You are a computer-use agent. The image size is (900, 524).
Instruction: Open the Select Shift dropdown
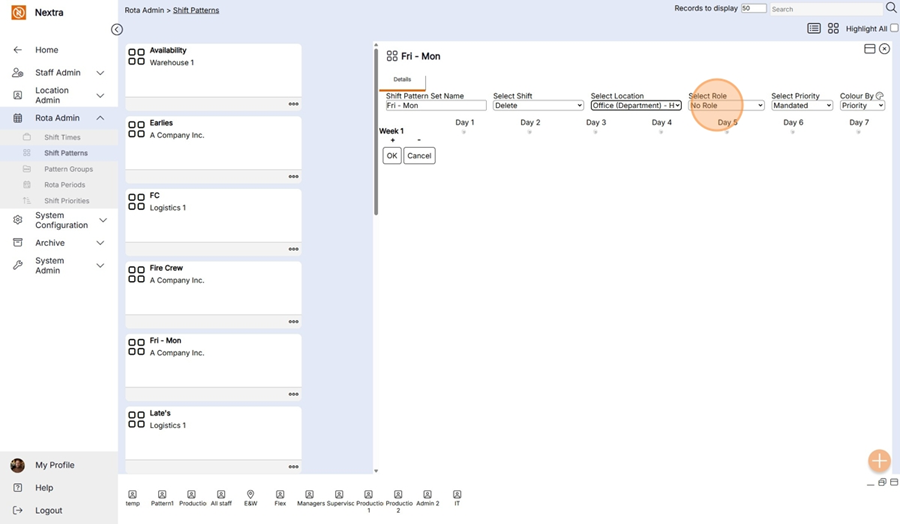point(538,106)
